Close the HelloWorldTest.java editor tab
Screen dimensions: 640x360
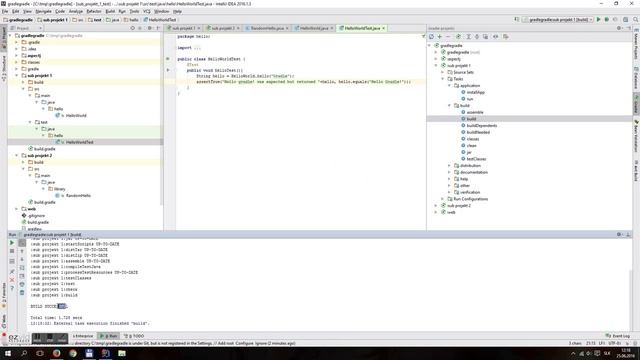pyautogui.click(x=384, y=28)
